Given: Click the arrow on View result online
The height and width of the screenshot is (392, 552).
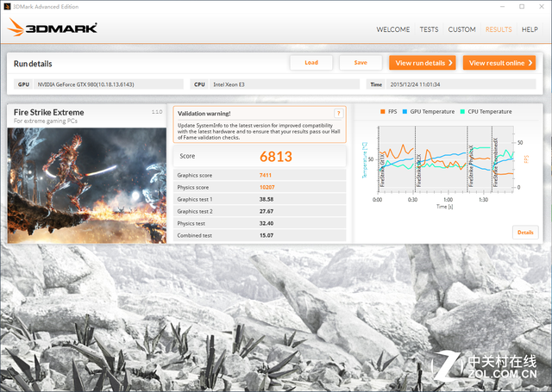Looking at the screenshot, I should coord(530,63).
